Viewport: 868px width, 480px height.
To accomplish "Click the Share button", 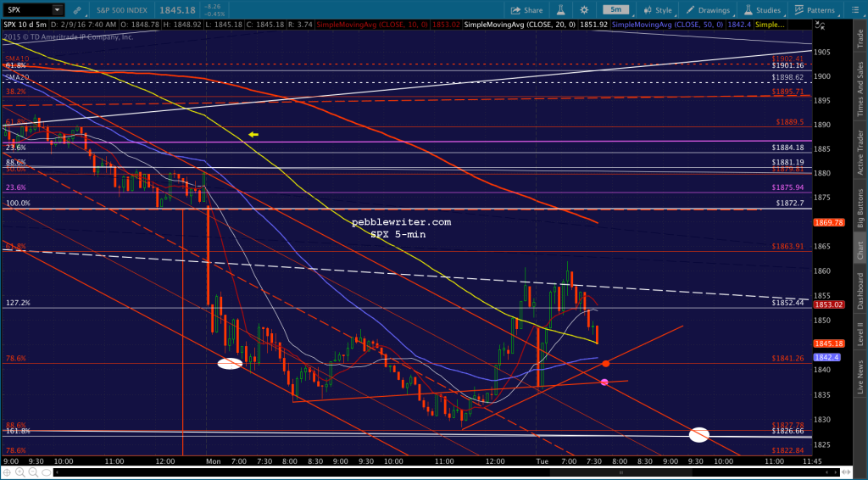I will click(x=526, y=10).
